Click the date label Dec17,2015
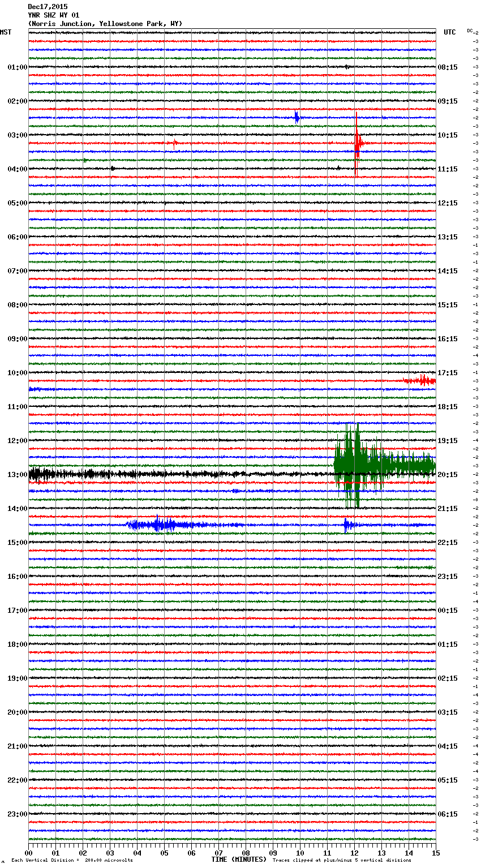The height and width of the screenshot is (868, 481). [48, 7]
